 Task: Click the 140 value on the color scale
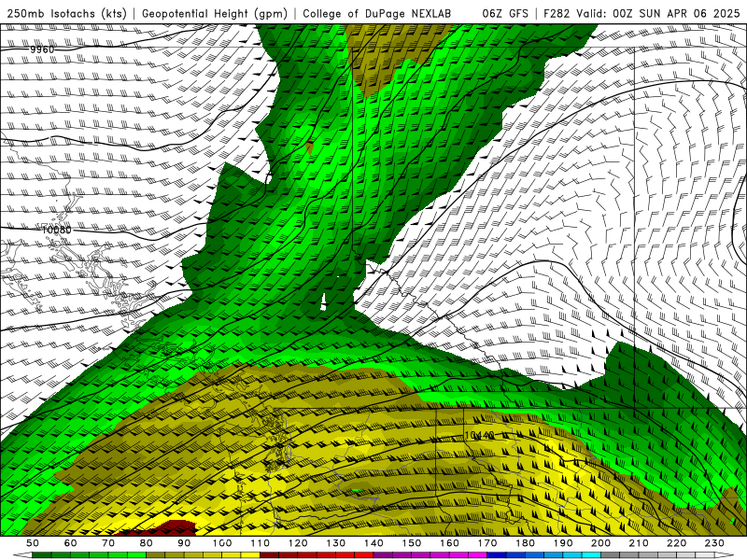click(373, 543)
